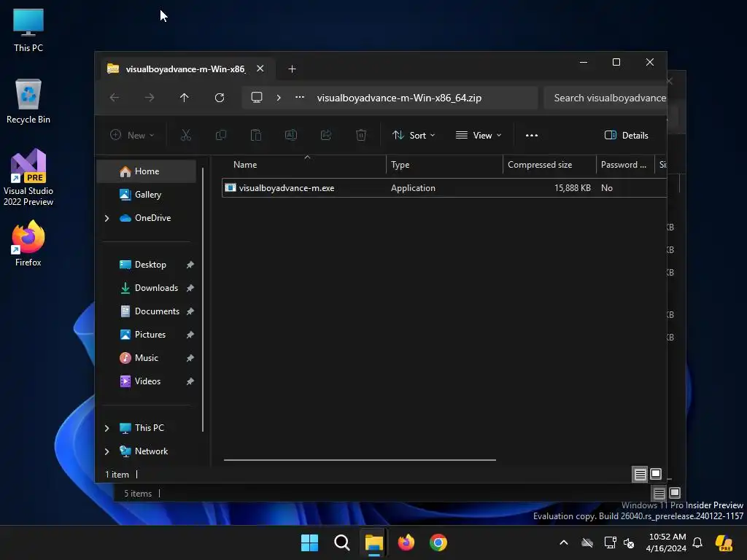Open File Explorer from taskbar
This screenshot has width=747, height=560.
pos(374,542)
